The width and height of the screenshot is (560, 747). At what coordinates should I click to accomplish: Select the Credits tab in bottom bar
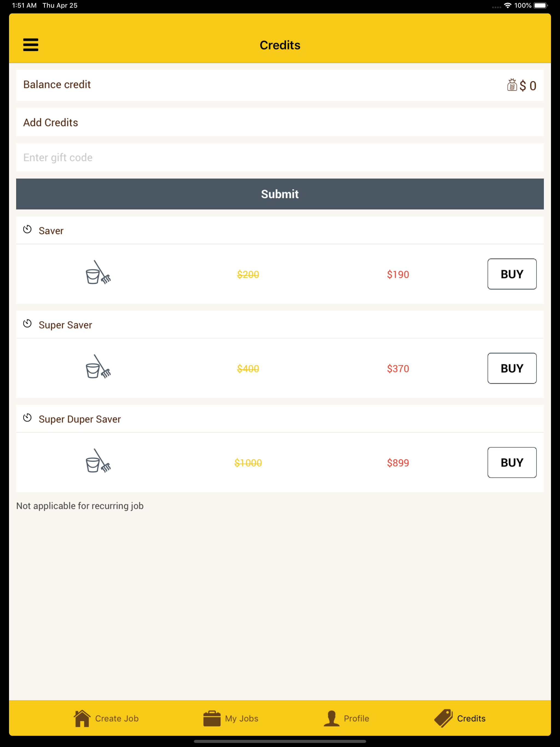tap(460, 718)
